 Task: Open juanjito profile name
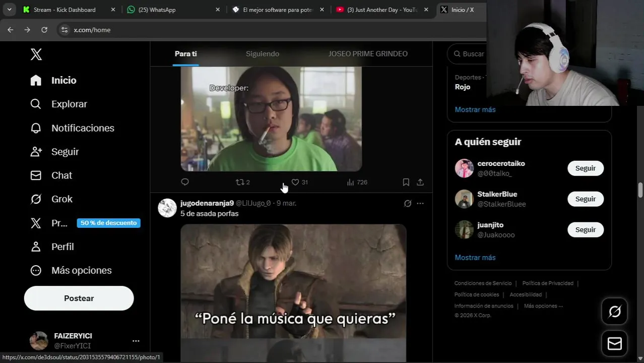pyautogui.click(x=490, y=225)
